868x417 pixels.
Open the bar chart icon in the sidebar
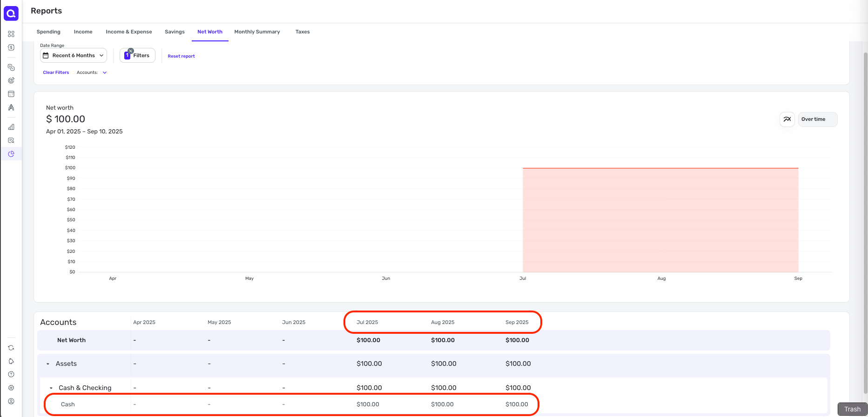tap(11, 127)
